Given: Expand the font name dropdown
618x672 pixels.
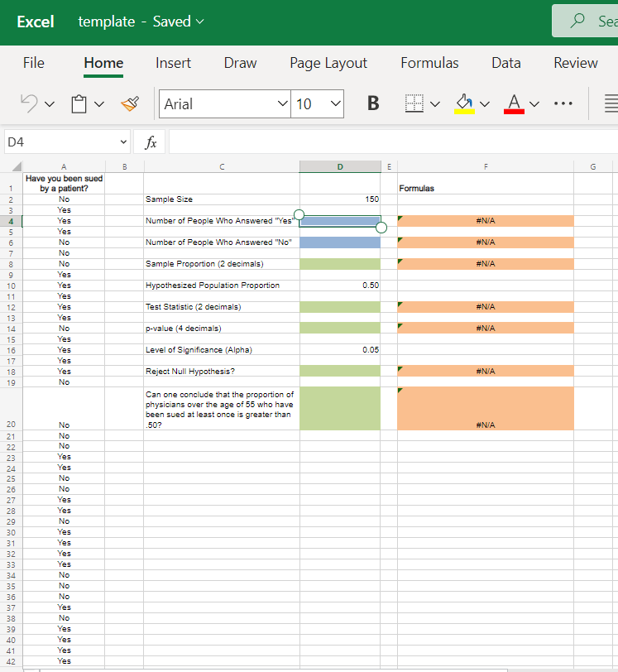Looking at the screenshot, I should [x=281, y=103].
